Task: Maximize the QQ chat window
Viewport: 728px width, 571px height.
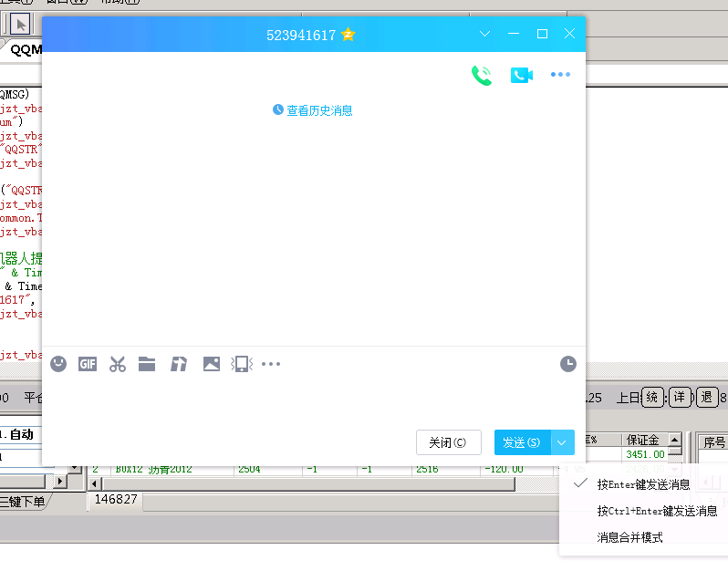Action: click(x=542, y=34)
